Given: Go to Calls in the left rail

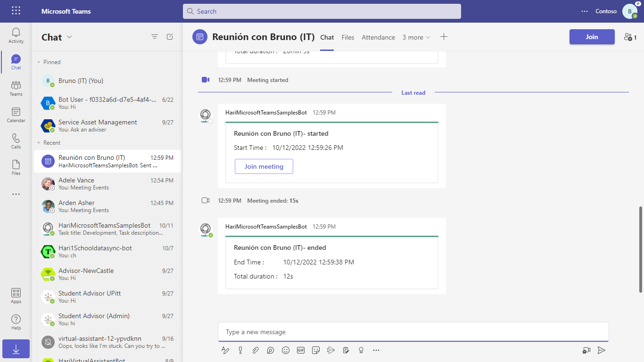Looking at the screenshot, I should click(x=16, y=141).
